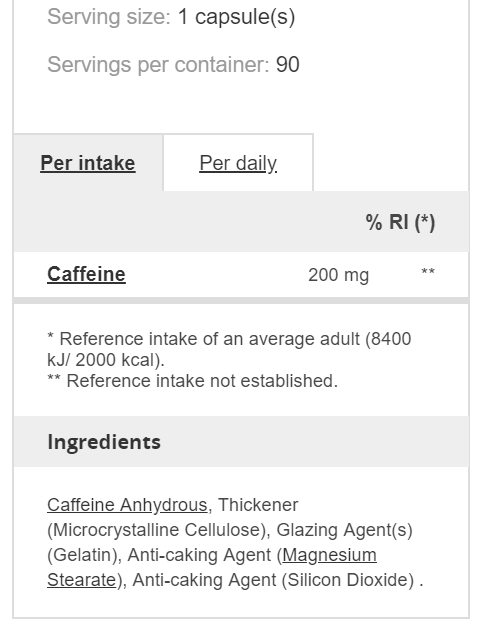Switch to the Per intake tab

pos(88,163)
